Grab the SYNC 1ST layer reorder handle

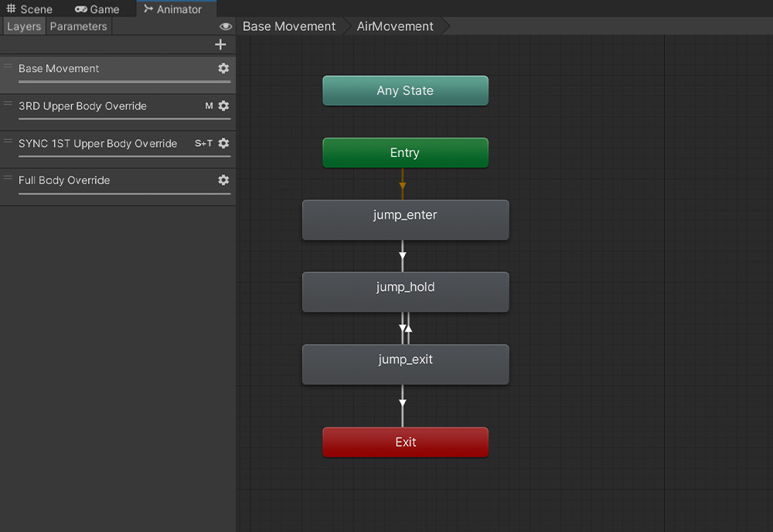coord(8,141)
